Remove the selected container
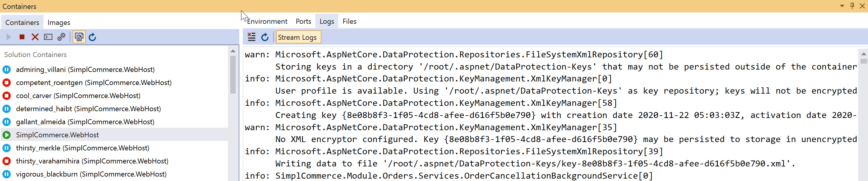 tap(35, 37)
